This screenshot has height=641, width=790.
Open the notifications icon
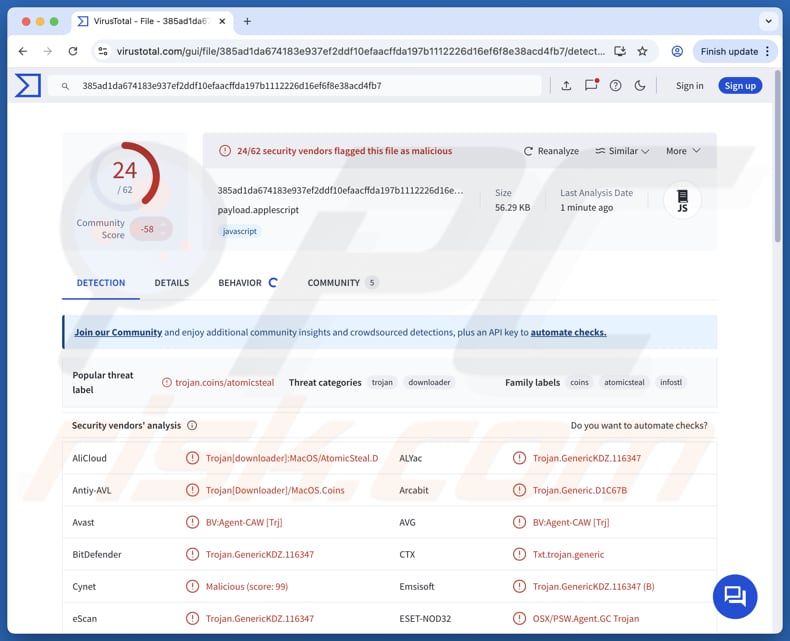591,86
